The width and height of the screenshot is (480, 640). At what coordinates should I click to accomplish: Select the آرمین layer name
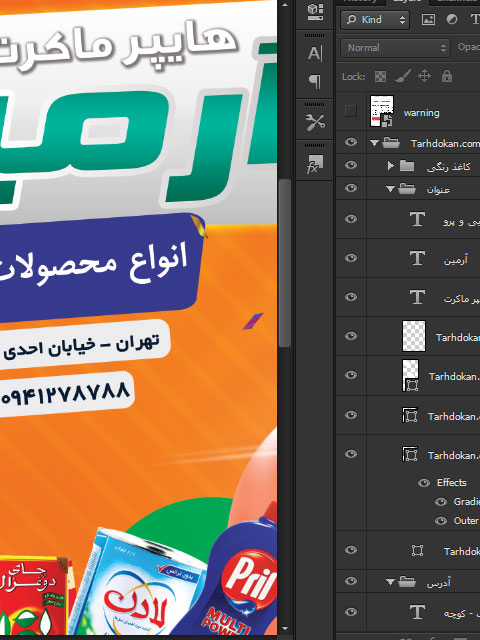tap(456, 260)
